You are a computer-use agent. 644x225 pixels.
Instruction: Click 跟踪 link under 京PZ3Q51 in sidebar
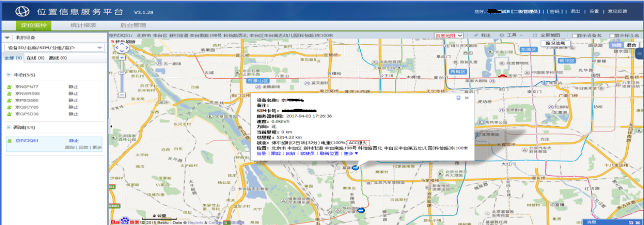[69, 147]
